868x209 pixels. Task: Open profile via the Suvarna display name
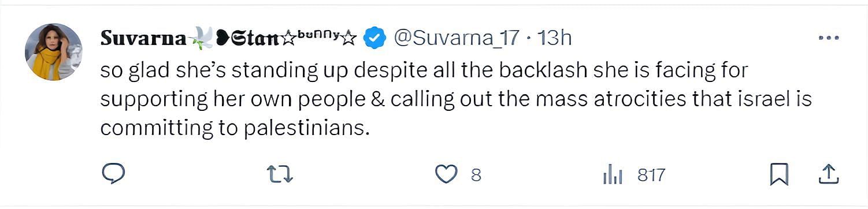143,39
